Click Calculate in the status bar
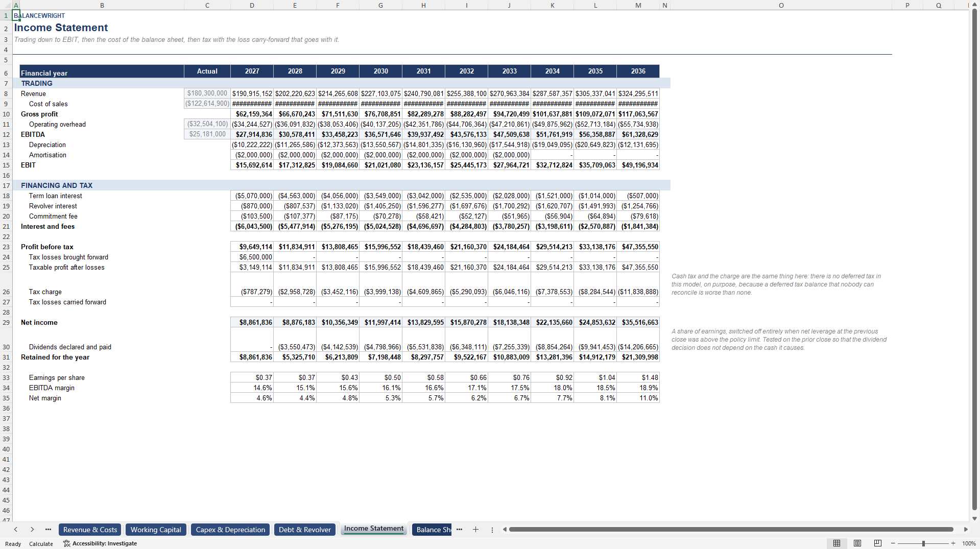Viewport: 980px width, 549px height. [41, 544]
